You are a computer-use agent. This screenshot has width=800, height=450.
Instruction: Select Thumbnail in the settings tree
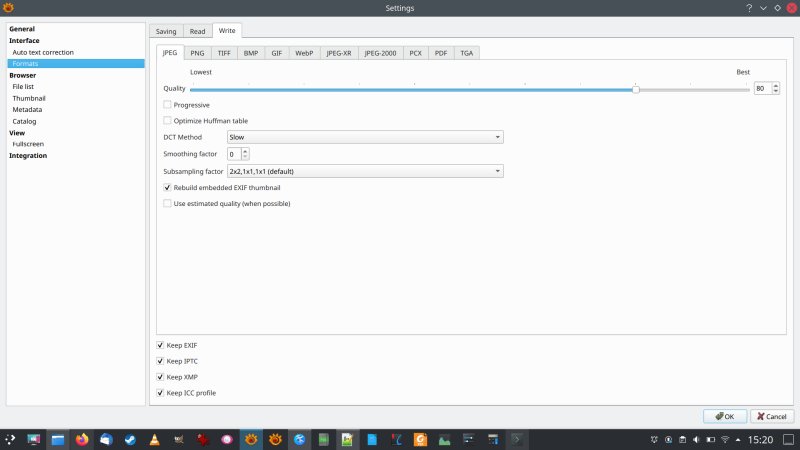pyautogui.click(x=29, y=98)
